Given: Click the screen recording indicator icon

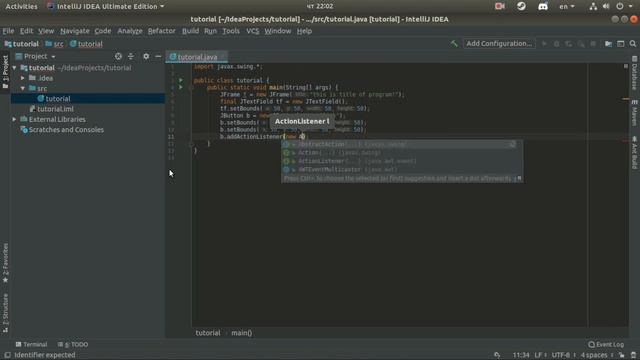Looking at the screenshot, I should point(500,7).
